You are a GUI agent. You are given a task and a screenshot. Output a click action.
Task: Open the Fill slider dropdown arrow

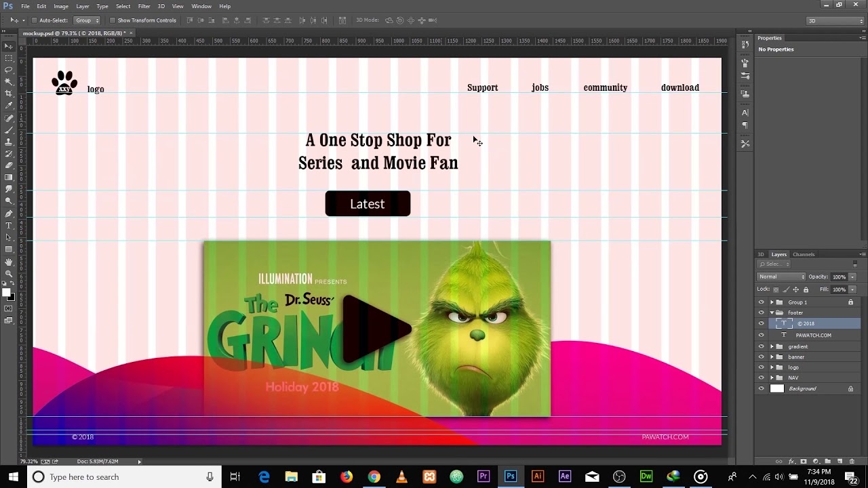tap(852, 289)
